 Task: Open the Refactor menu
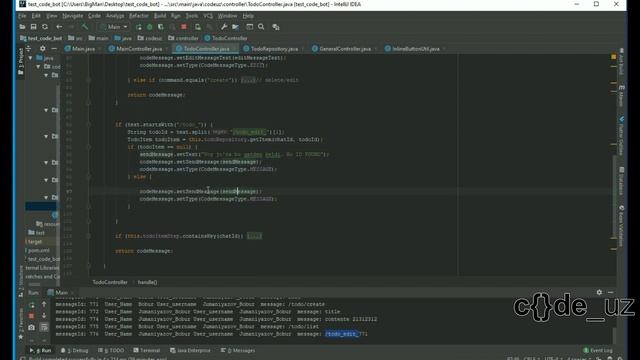139,16
